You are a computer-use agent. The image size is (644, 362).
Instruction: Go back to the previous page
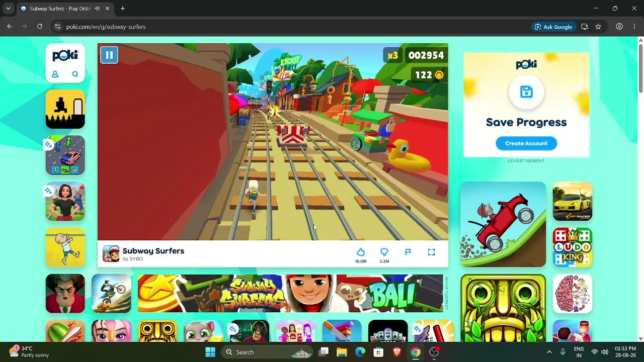10,27
